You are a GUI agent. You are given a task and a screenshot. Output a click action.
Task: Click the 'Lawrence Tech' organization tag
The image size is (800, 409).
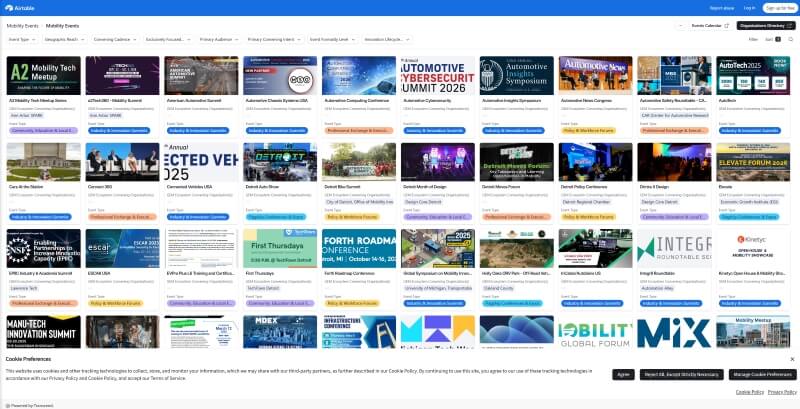coord(24,289)
